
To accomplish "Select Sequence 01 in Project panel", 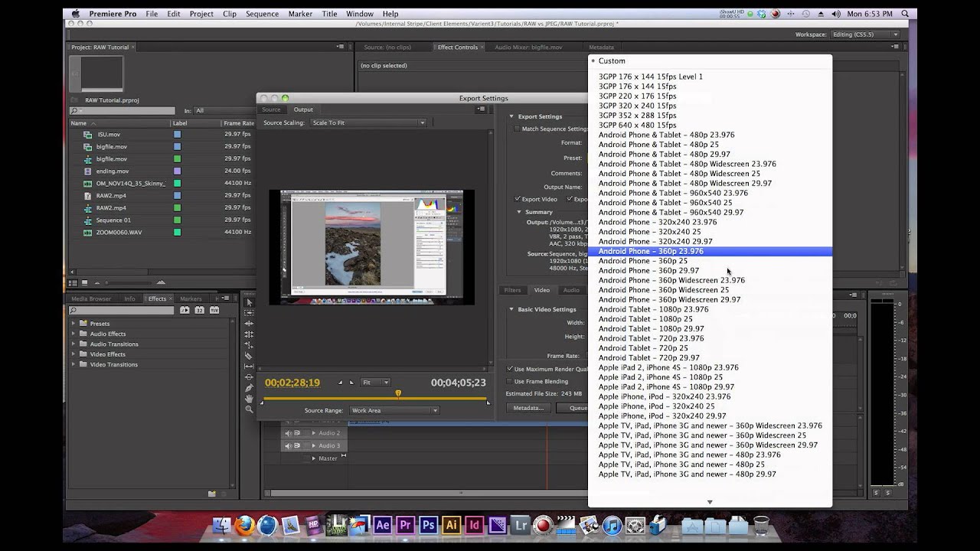I will 113,220.
